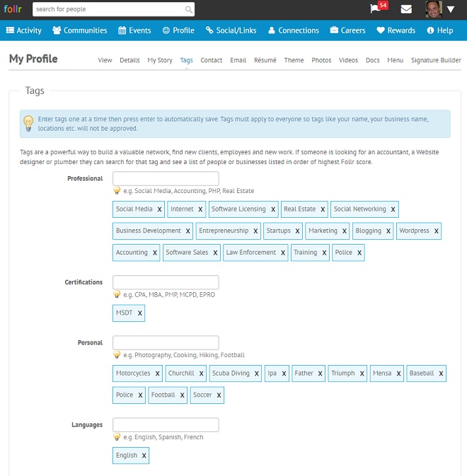
Task: Remove the Software Sales tag
Action: tap(215, 253)
